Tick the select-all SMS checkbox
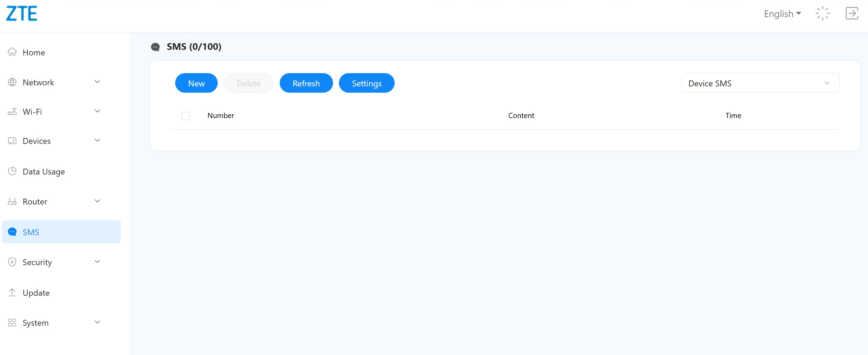Viewport: 868px width, 355px height. coord(186,116)
